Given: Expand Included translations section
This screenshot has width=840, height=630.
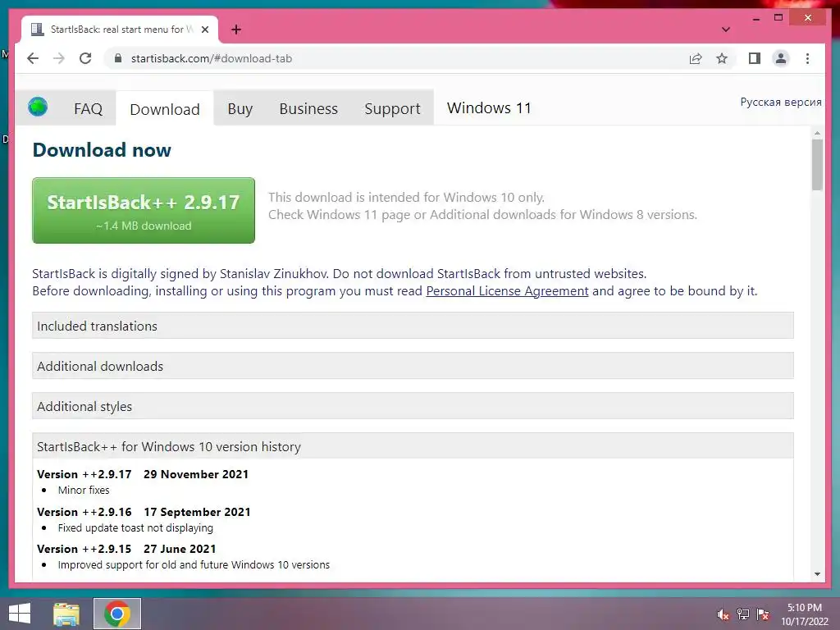Looking at the screenshot, I should pos(413,326).
